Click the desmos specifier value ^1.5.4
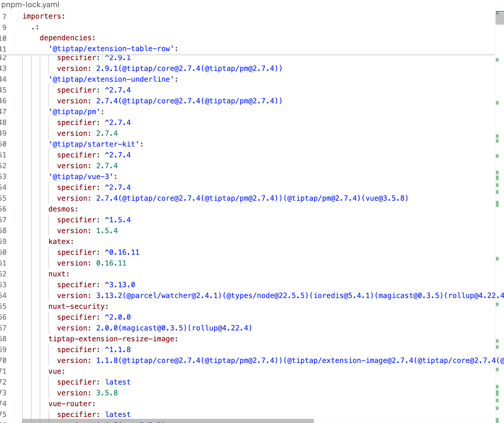Image resolution: width=504 pixels, height=423 pixels. [x=118, y=220]
